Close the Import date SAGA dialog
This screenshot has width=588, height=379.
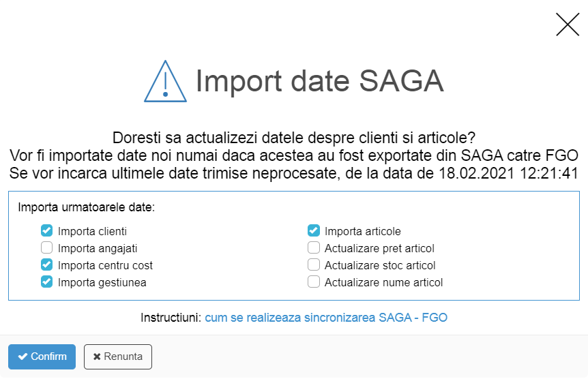coord(567,24)
